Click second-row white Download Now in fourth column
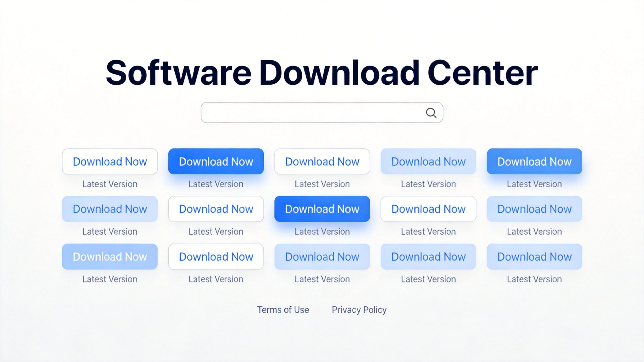644x362 pixels. [428, 209]
